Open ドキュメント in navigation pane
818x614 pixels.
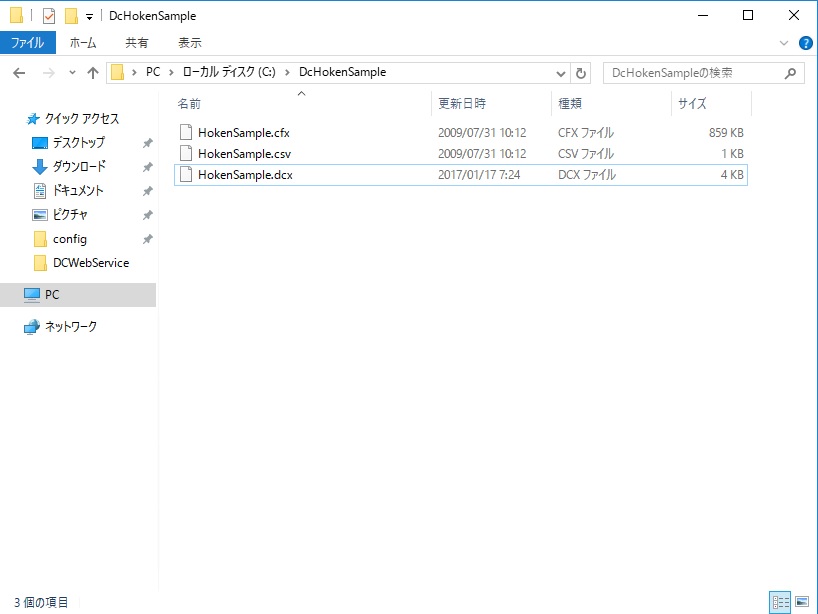tap(78, 190)
